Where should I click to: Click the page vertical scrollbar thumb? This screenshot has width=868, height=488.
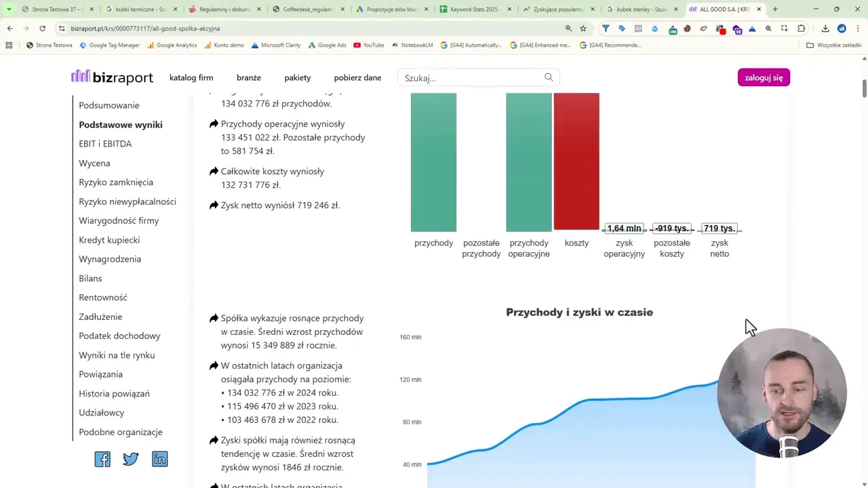(864, 88)
